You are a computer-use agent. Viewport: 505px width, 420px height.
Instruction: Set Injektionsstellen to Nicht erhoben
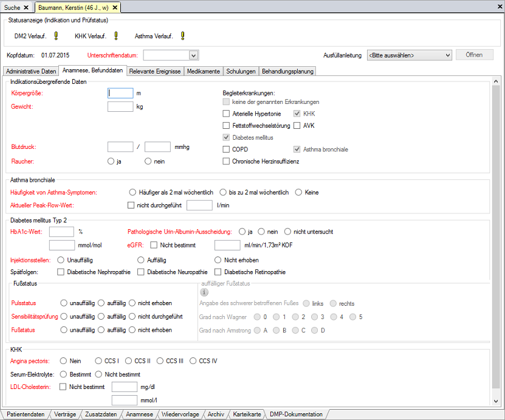click(218, 260)
